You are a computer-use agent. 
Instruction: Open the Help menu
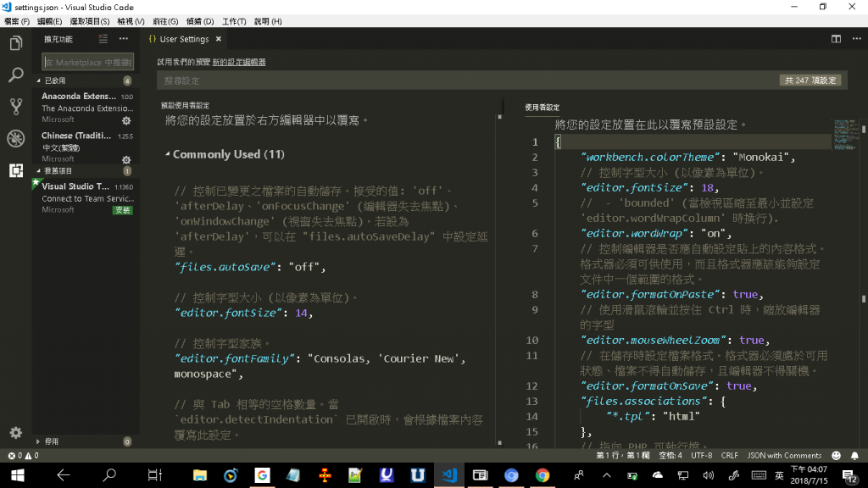click(267, 21)
